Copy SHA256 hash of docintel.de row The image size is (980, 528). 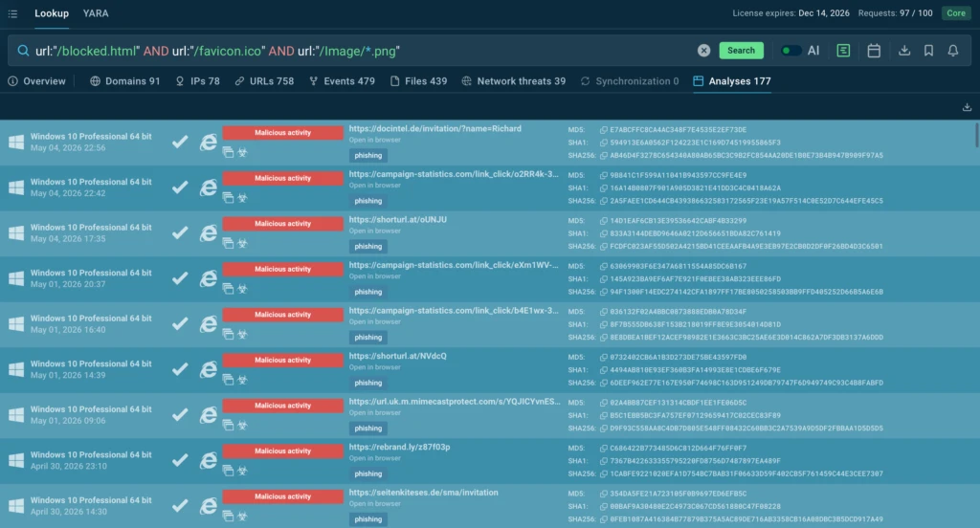[603, 156]
